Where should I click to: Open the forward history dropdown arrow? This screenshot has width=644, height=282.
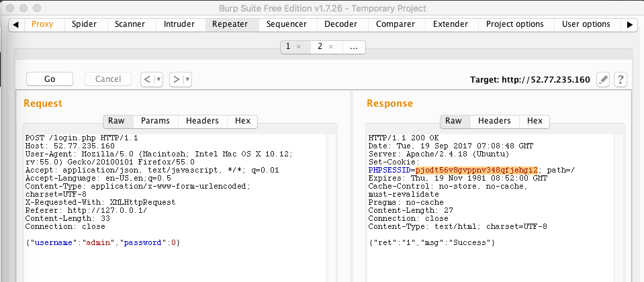pos(188,79)
